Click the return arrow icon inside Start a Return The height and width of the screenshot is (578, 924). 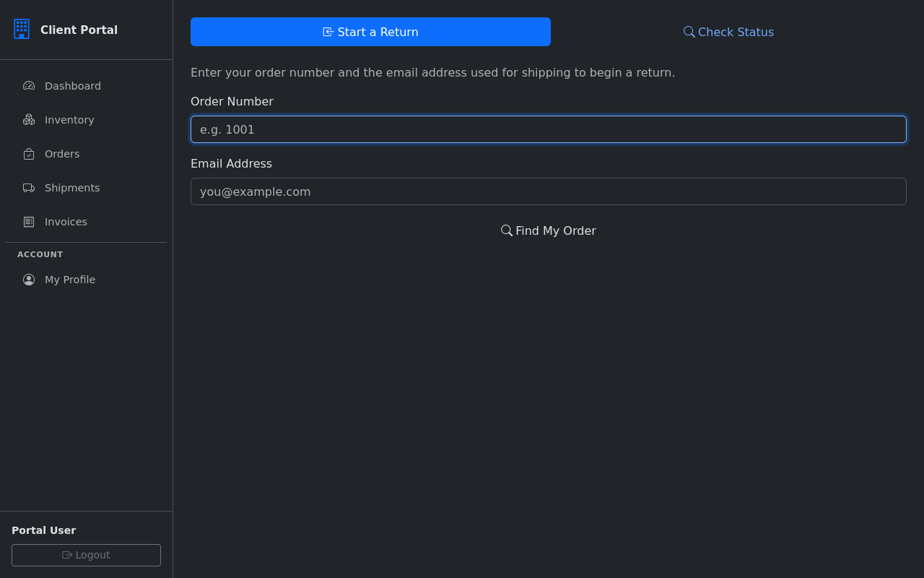click(327, 32)
